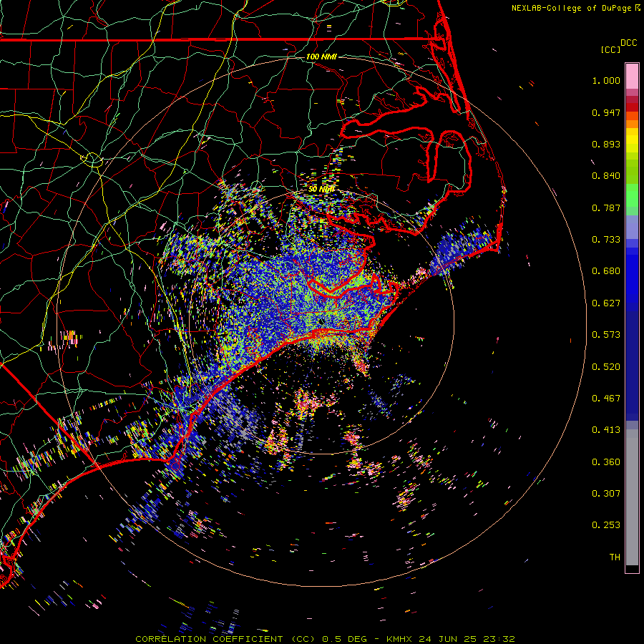The image size is (644, 644).
Task: Click the 0.253 scale value
Action: pyautogui.click(x=606, y=525)
